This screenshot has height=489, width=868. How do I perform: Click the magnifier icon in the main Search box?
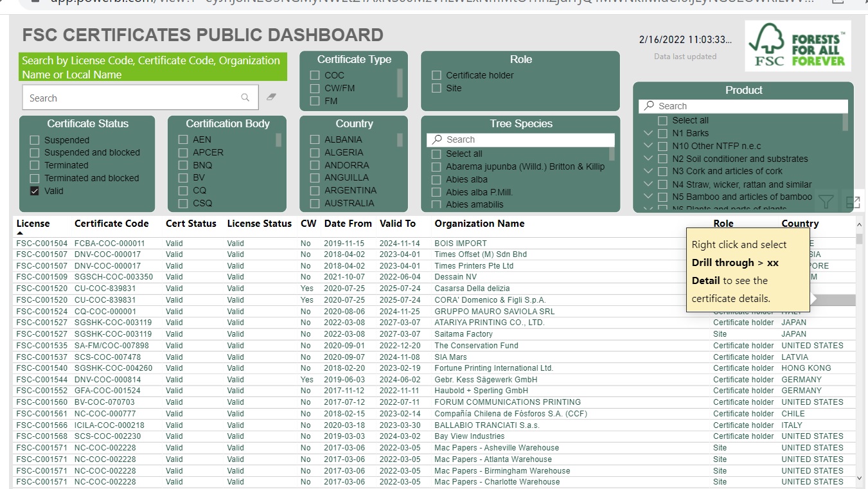(x=245, y=97)
